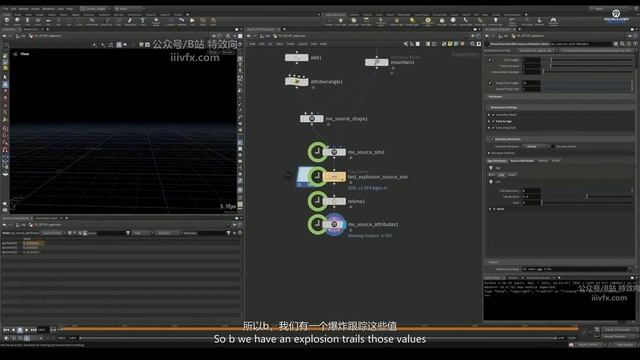The width and height of the screenshot is (640, 360).
Task: Click the SOS_v1.074.bgeo.sc file label
Action: coord(367,188)
